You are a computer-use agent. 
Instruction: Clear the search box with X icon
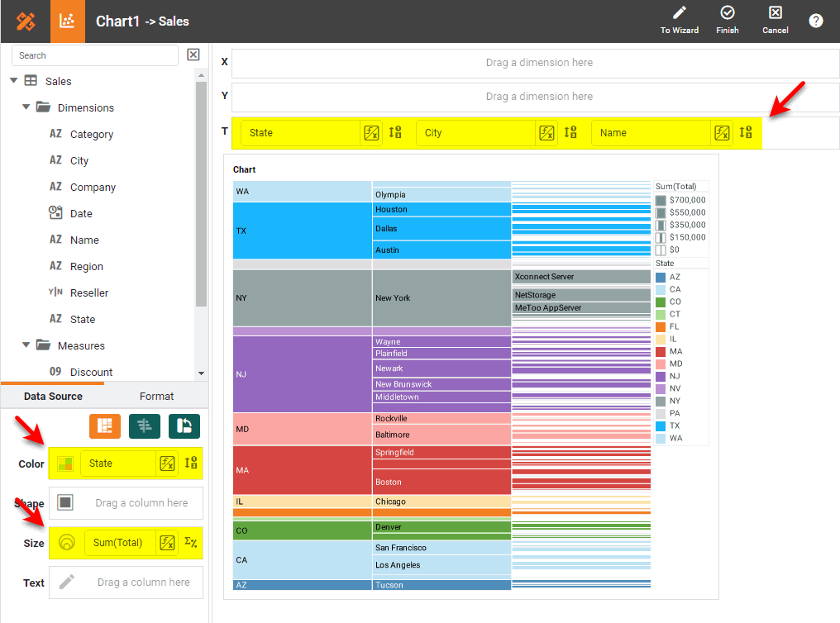click(193, 55)
